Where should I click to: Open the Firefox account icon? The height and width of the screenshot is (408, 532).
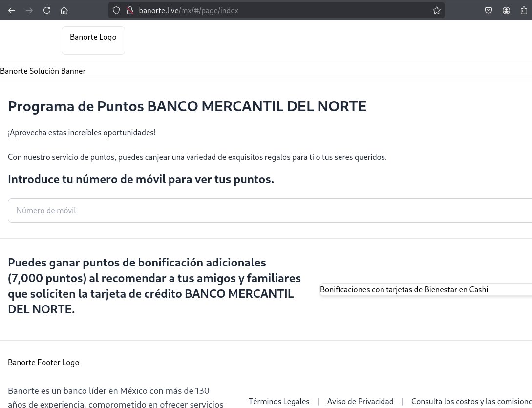(506, 11)
